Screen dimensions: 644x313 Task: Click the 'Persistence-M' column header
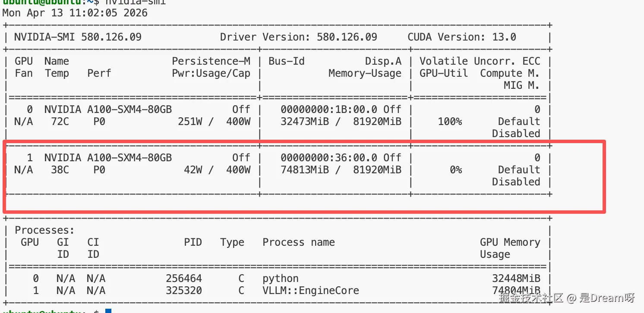coord(211,61)
